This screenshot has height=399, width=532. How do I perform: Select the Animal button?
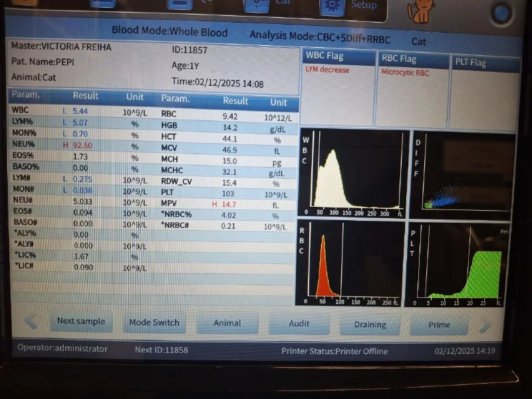[x=227, y=323]
